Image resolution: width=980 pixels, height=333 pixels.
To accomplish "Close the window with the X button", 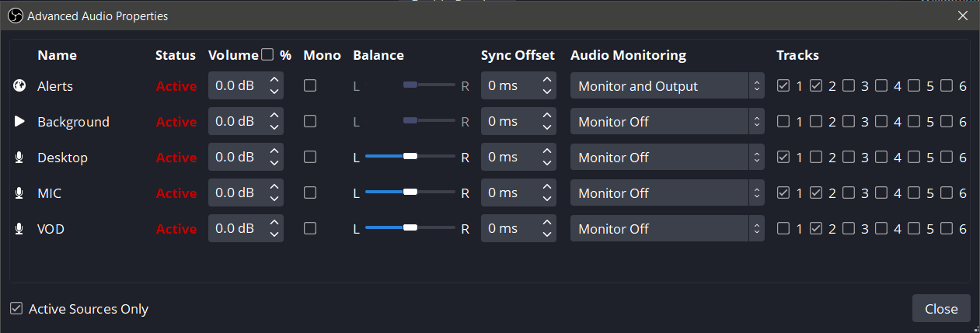I will [963, 16].
